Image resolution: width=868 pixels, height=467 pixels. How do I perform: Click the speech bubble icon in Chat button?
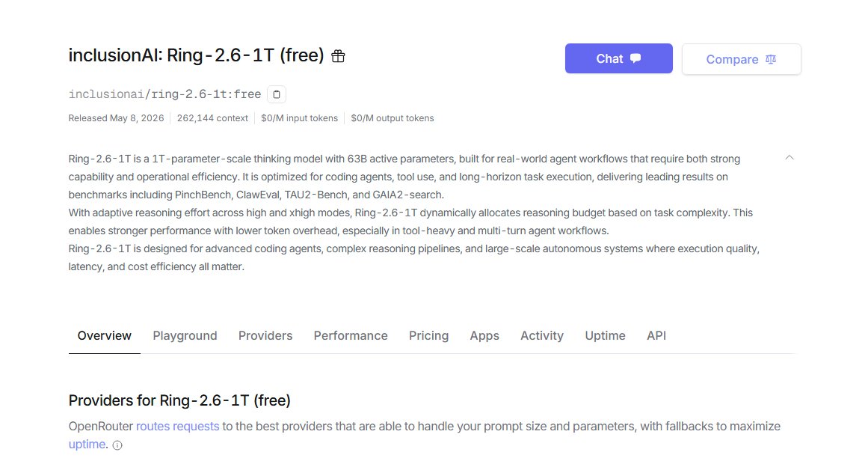[x=635, y=58]
